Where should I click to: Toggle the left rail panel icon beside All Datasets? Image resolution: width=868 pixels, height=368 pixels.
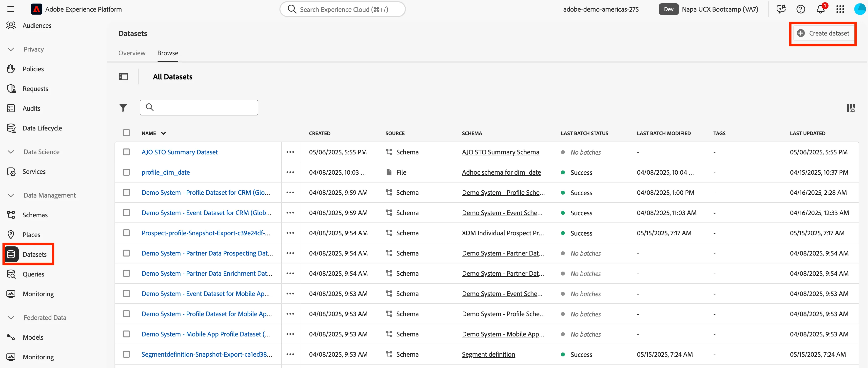[x=123, y=77]
